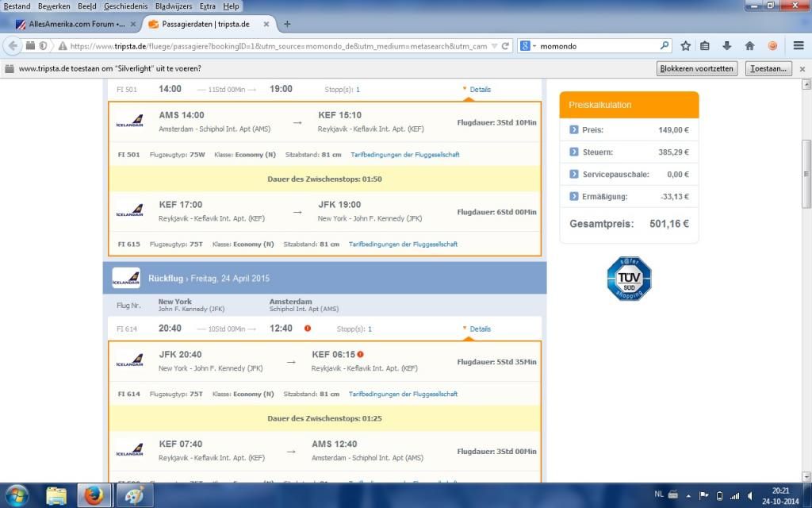The height and width of the screenshot is (508, 812).
Task: Dismiss the Silverlight notification bar
Action: [x=802, y=68]
